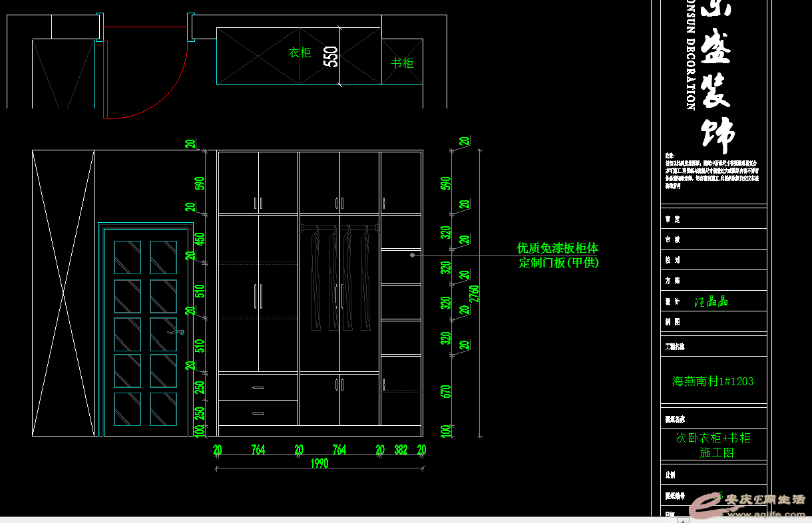Pick the white 550 depth dimension text
This screenshot has height=523, width=812.
pos(331,57)
